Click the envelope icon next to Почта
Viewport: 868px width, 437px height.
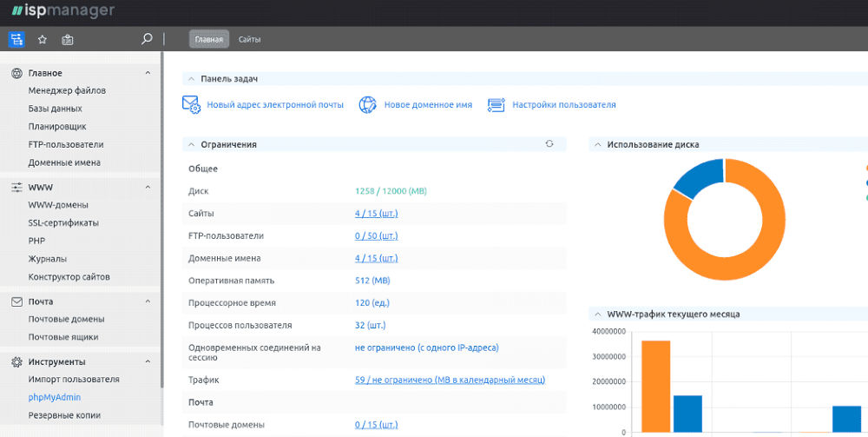click(x=17, y=301)
